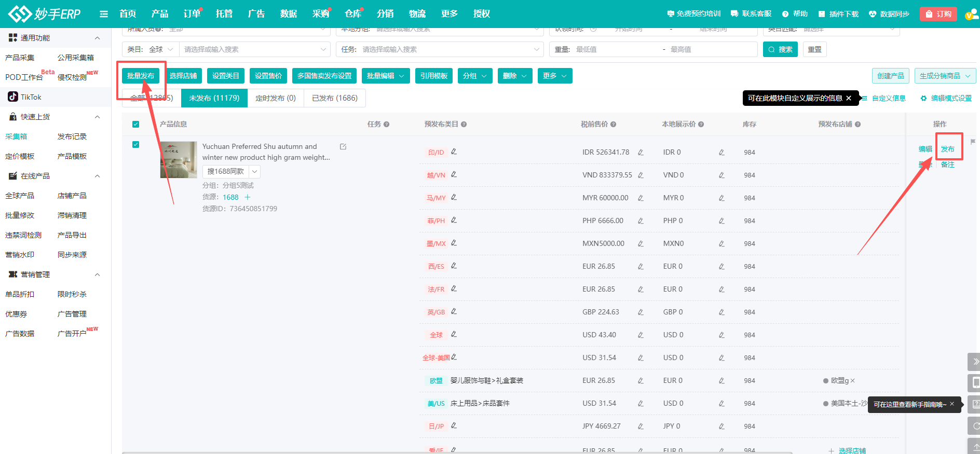Edit the IDR 526341.78 price pencil icon
The height and width of the screenshot is (454, 980).
(641, 153)
